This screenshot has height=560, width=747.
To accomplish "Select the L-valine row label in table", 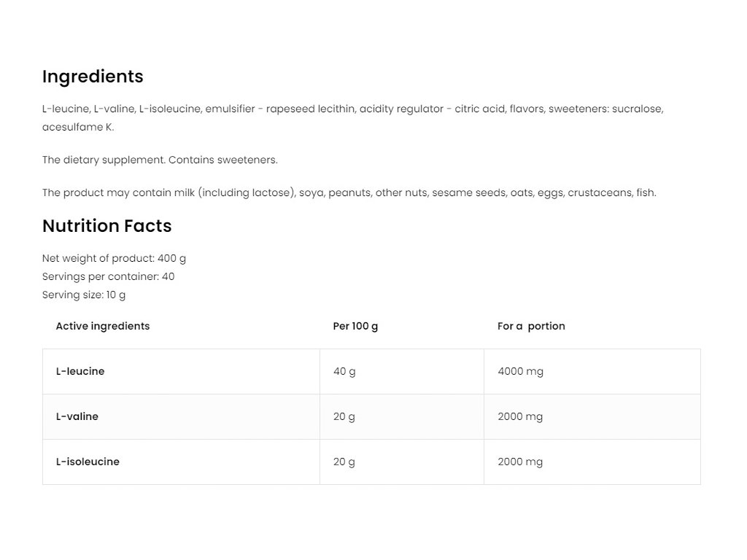I will point(77,417).
